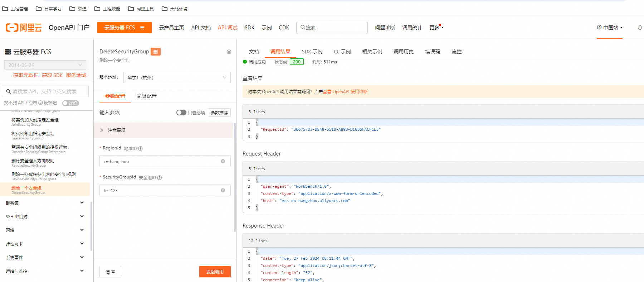Open the 天马环境 bookmark folder
The height and width of the screenshot is (282, 644).
pyautogui.click(x=175, y=9)
